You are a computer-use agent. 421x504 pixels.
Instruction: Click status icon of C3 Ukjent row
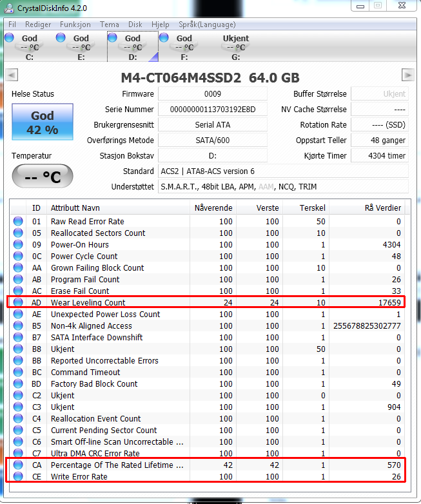[18, 407]
